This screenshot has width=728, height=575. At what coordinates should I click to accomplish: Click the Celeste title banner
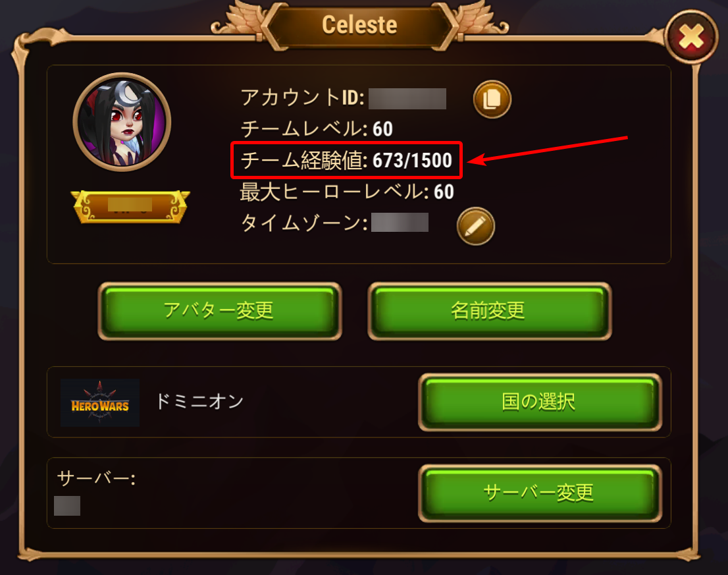pos(360,25)
